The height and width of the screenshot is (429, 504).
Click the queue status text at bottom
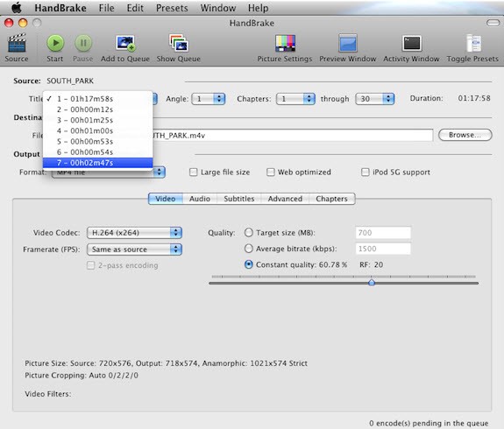point(429,423)
